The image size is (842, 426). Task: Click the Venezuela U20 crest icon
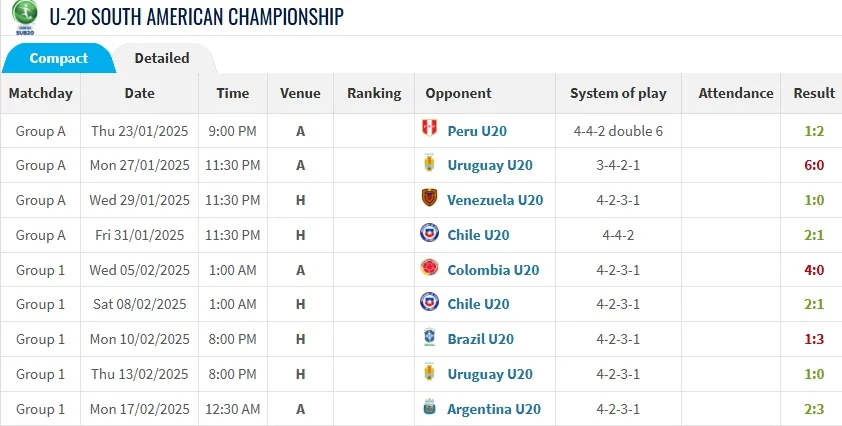[x=430, y=199]
